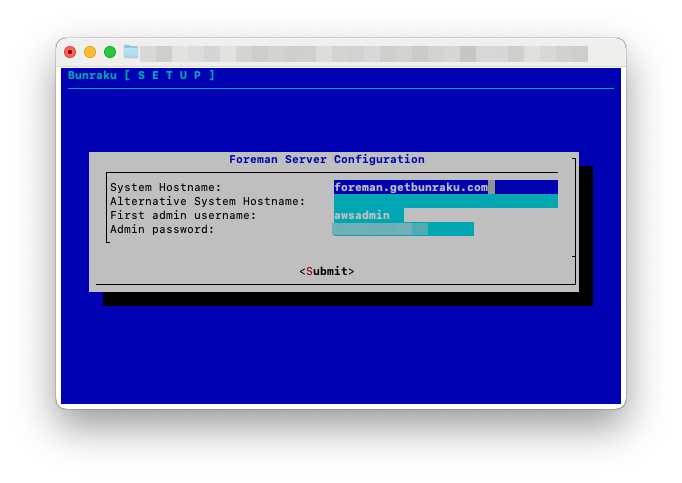Click the text cursor after foreman.getbunraku.com

[491, 187]
